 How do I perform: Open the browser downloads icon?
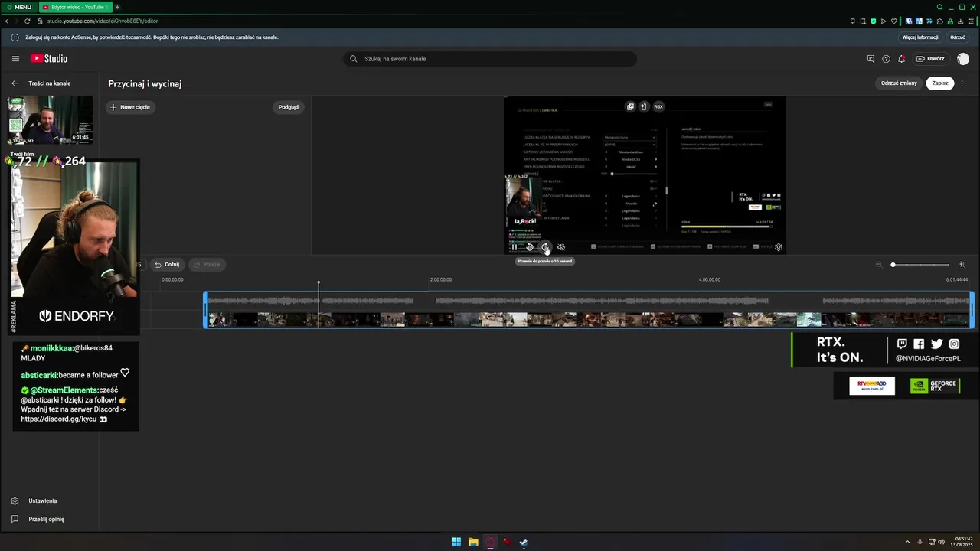point(961,21)
